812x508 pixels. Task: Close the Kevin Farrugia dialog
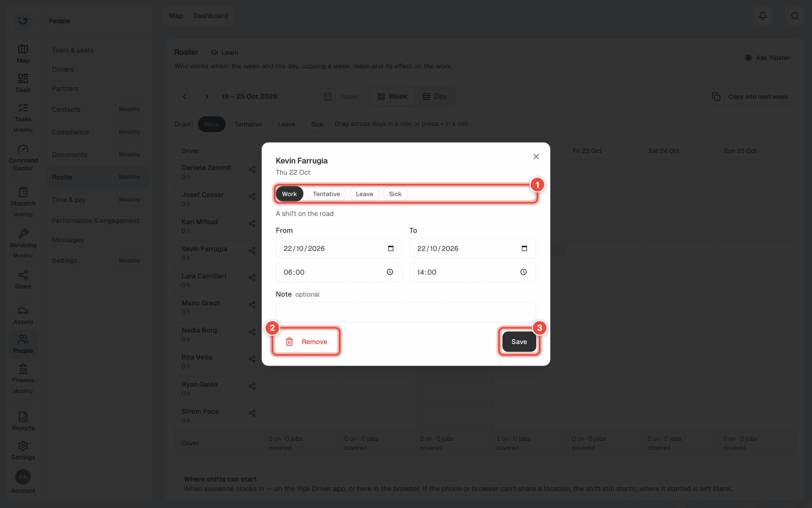click(x=536, y=157)
